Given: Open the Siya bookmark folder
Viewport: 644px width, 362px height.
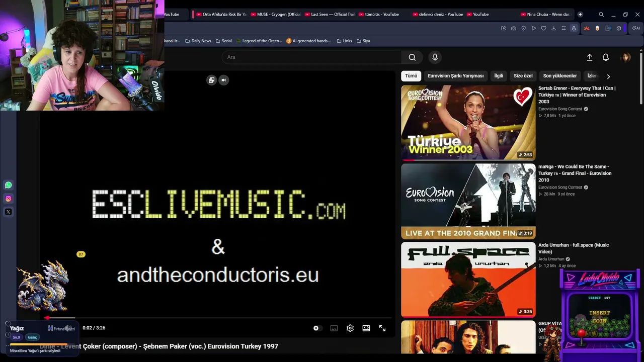Looking at the screenshot, I should 363,41.
